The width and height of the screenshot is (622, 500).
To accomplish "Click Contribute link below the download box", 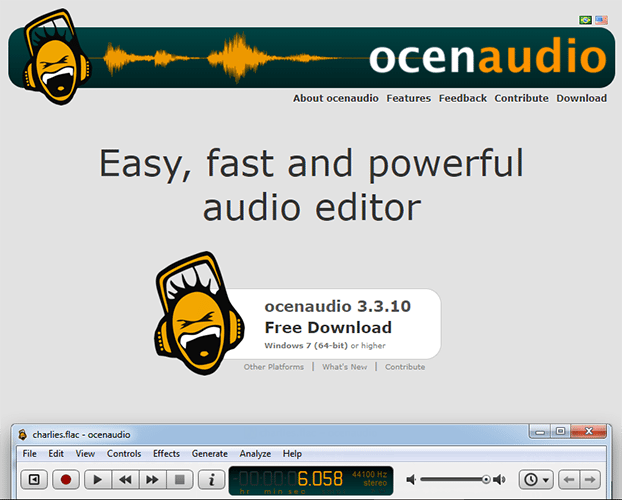I will (405, 367).
